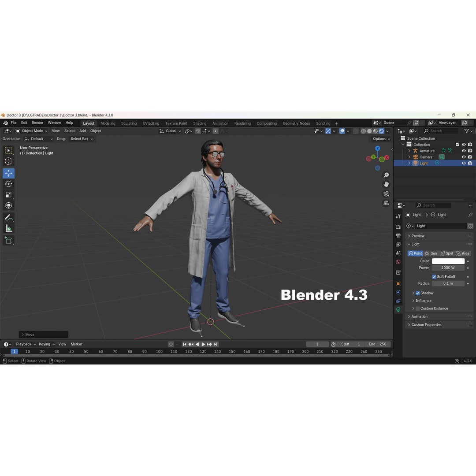
Task: Open the Object properties tab
Action: (398, 283)
